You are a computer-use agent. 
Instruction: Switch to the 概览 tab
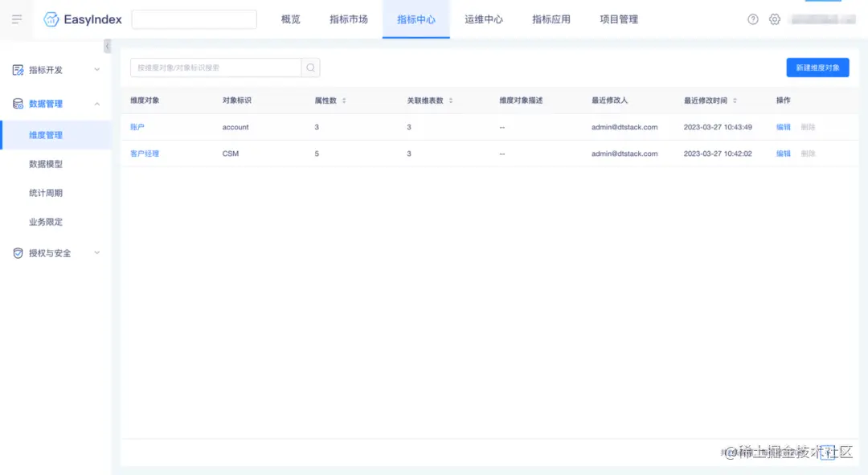point(291,19)
